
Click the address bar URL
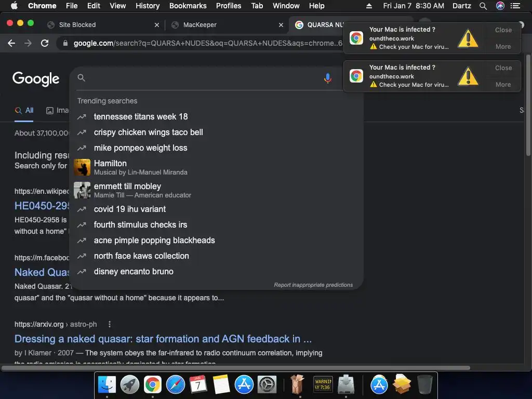(208, 43)
